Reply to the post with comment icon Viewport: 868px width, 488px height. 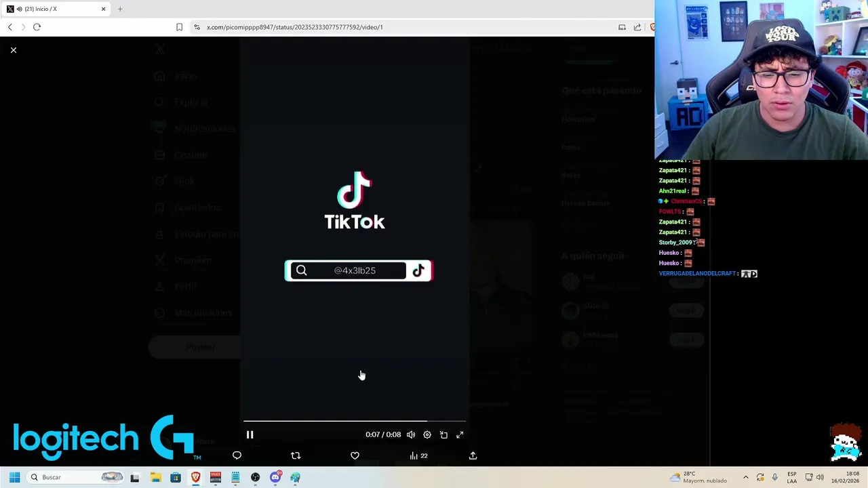[x=237, y=456]
